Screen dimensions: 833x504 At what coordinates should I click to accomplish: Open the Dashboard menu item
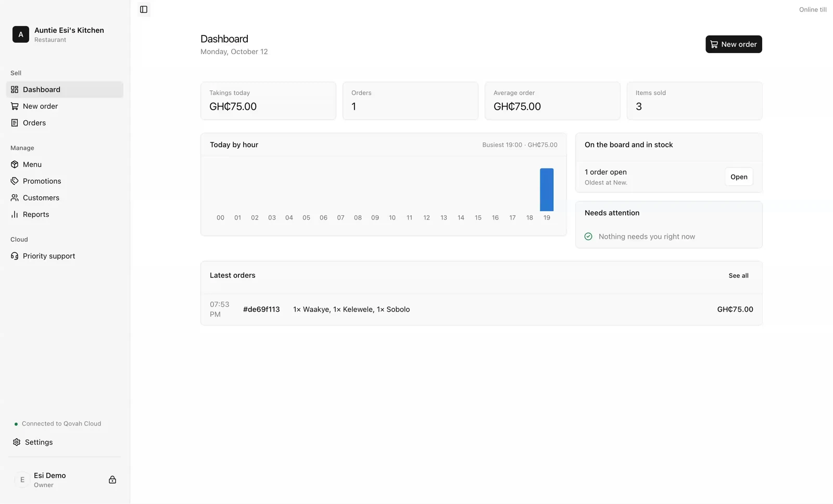65,89
